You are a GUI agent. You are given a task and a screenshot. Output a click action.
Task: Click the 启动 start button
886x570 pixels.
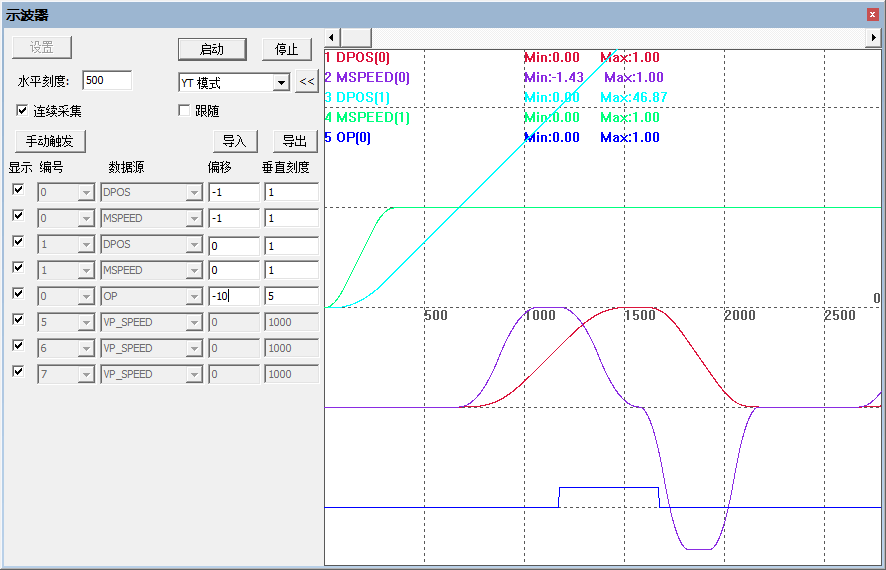click(212, 49)
